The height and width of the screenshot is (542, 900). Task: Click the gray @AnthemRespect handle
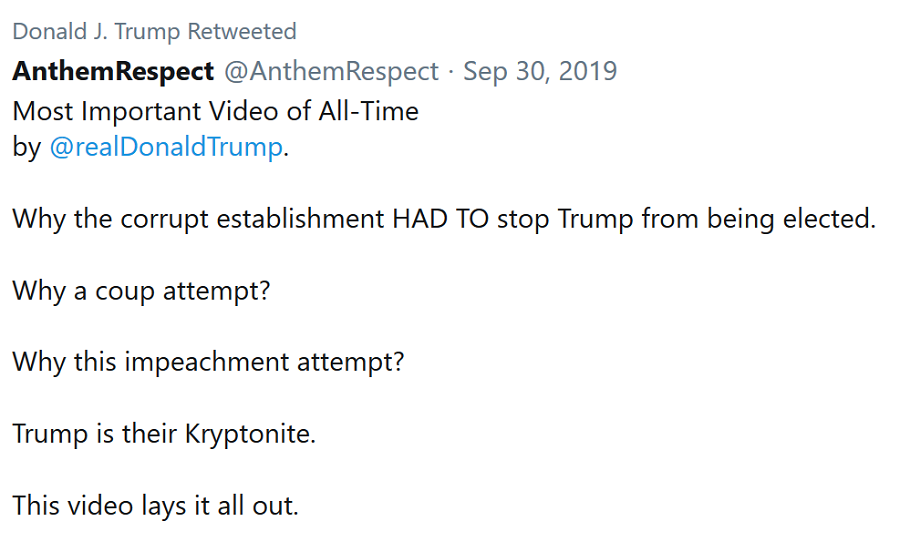(x=332, y=72)
